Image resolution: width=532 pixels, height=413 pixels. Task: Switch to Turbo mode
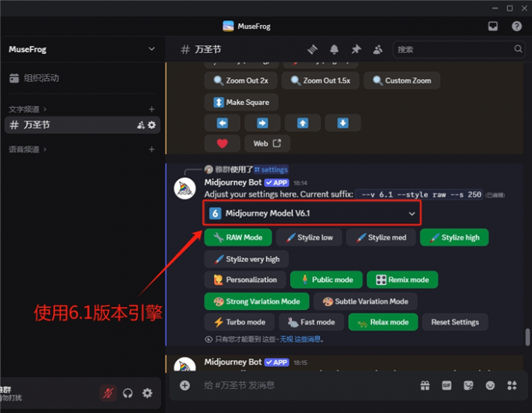[x=239, y=322]
